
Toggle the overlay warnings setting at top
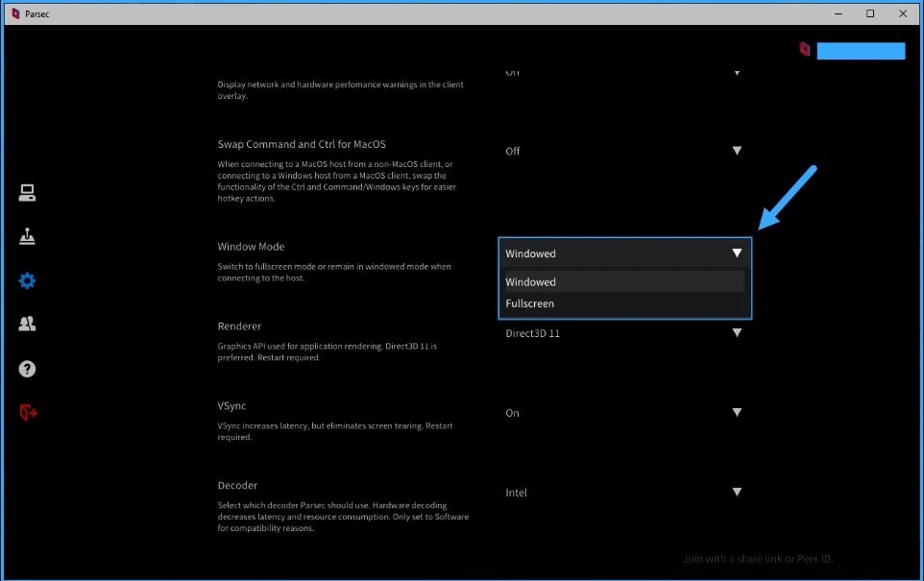coord(623,72)
